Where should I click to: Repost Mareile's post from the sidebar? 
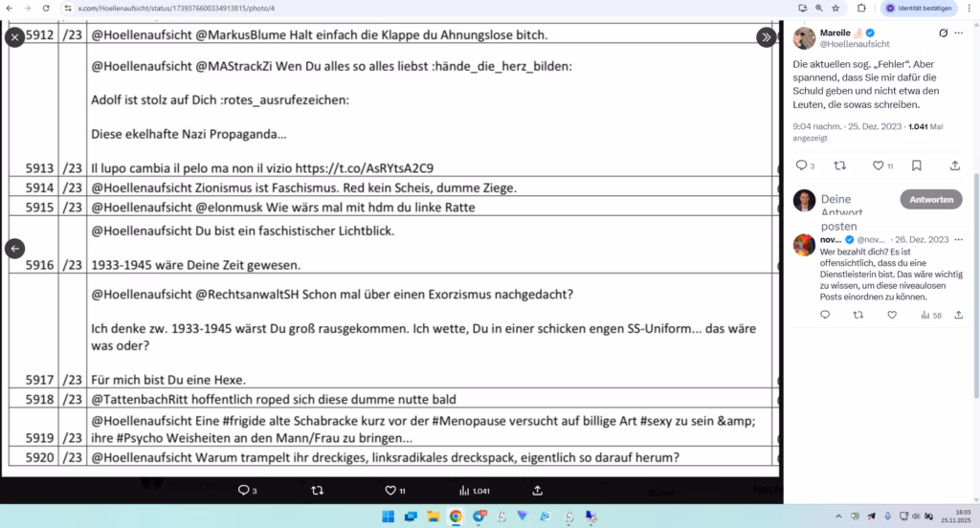[x=839, y=165]
